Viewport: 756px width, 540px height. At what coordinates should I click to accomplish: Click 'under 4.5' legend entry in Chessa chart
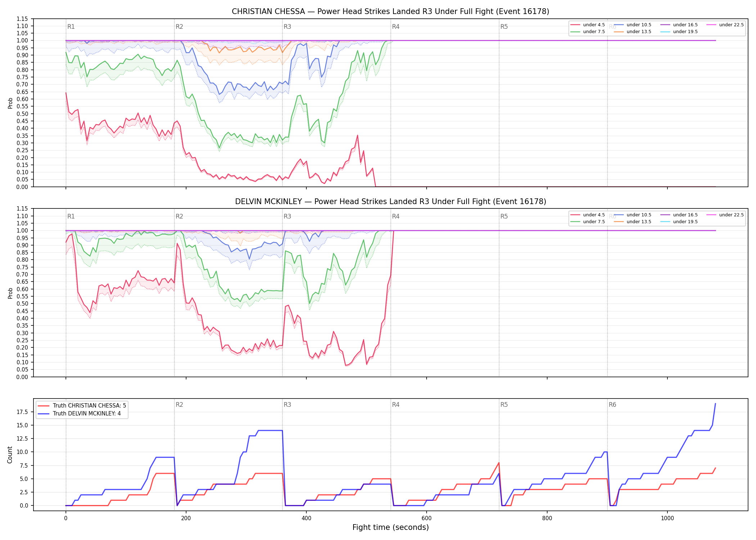[x=588, y=25]
